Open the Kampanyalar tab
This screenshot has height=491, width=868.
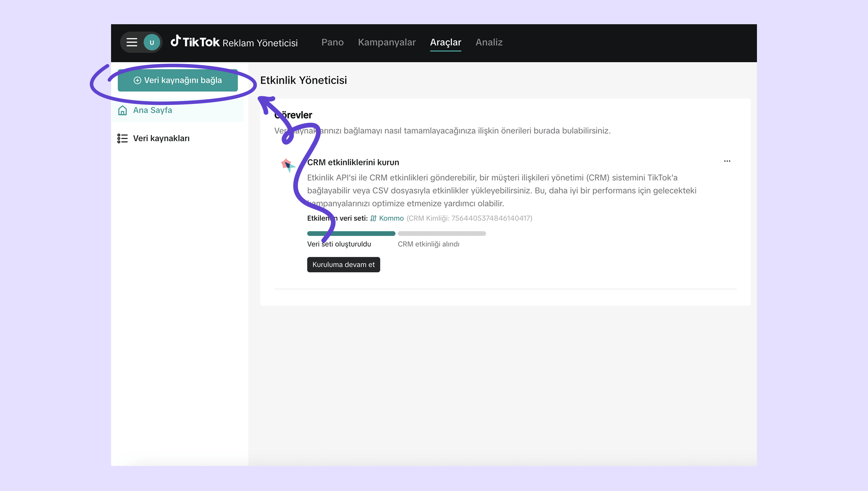click(386, 42)
